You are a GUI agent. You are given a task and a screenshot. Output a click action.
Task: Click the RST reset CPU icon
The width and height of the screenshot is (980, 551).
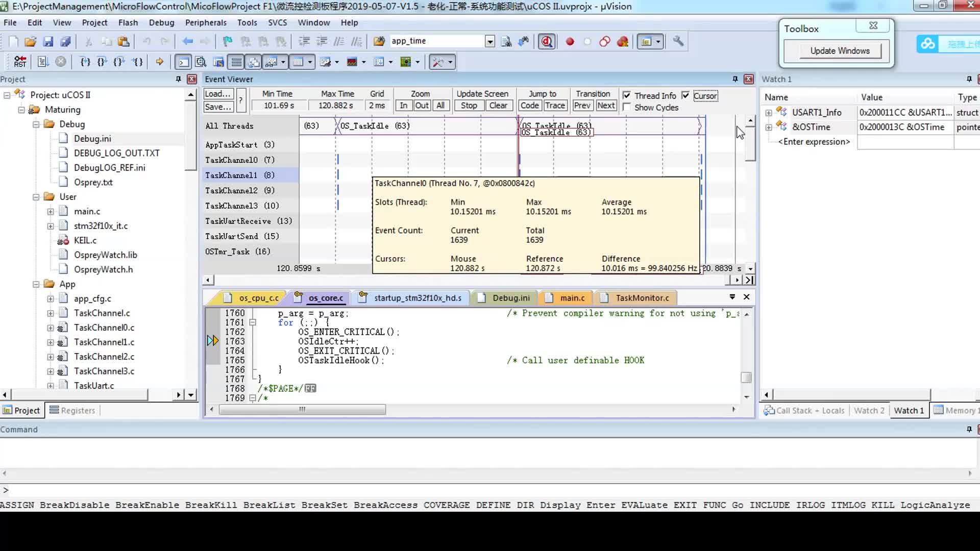20,62
